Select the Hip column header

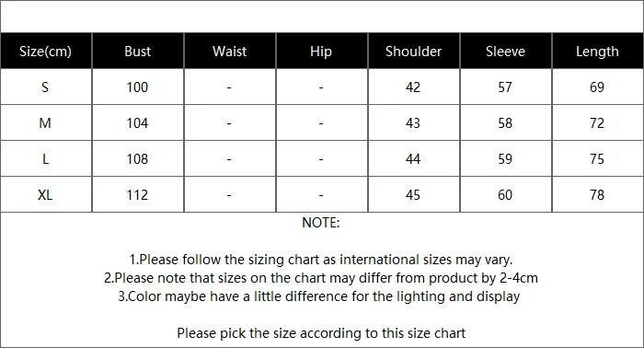click(x=321, y=51)
